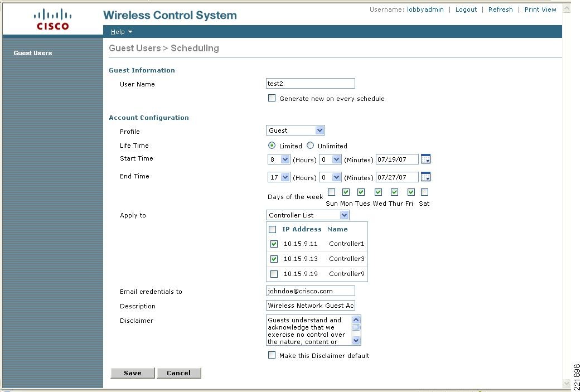Open the Start Time hours dropdown
Screen dimensions: 581x392
279,159
